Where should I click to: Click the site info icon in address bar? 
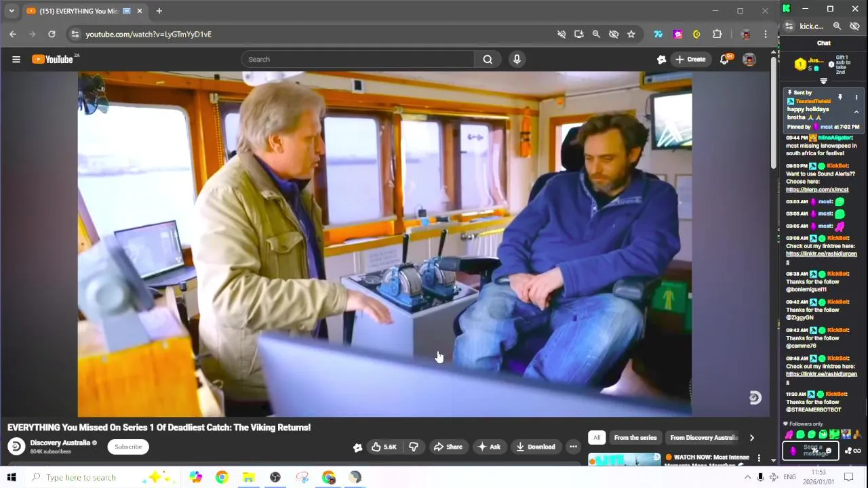75,34
